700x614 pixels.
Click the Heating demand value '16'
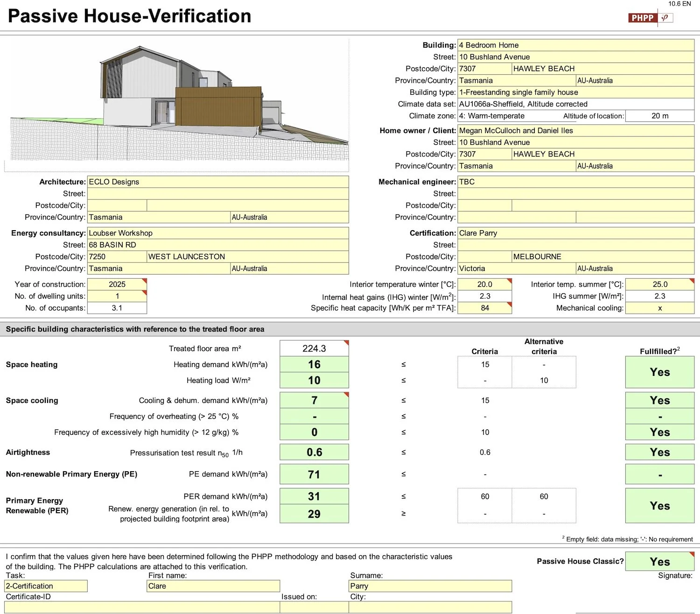point(315,365)
